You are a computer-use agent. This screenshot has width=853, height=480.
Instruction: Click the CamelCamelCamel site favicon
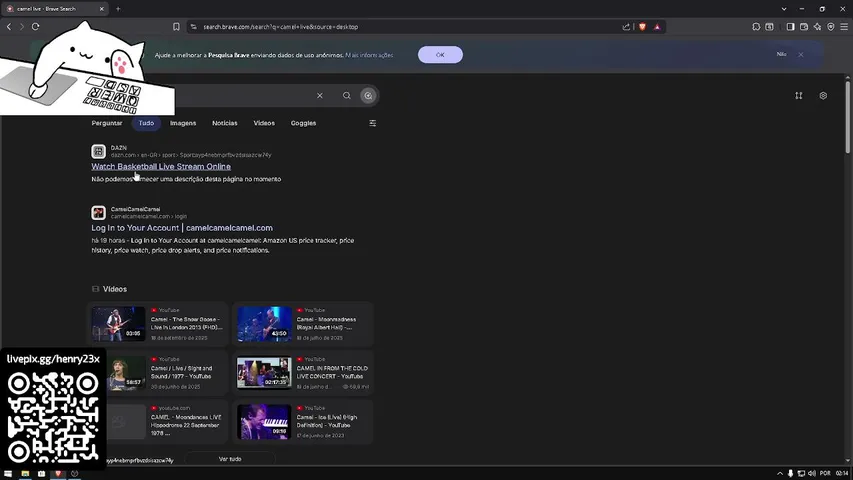pyautogui.click(x=98, y=212)
